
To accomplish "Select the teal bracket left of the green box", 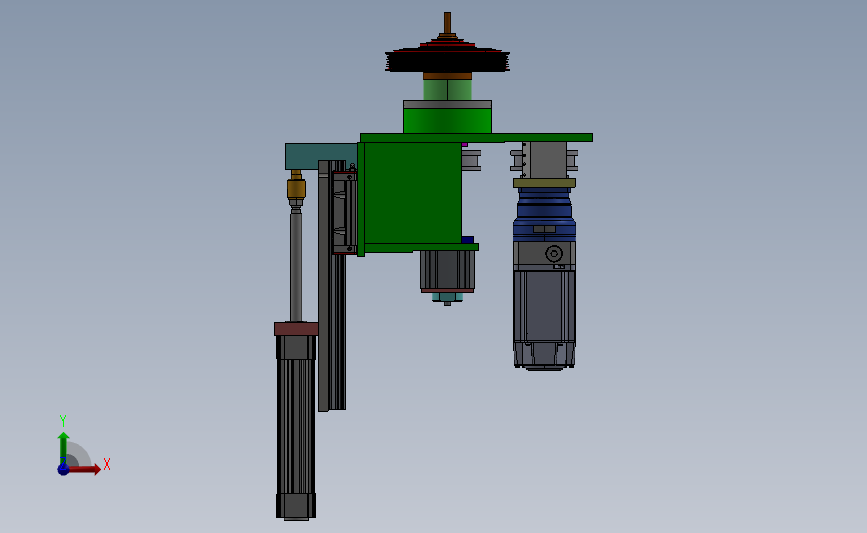I will (x=321, y=155).
